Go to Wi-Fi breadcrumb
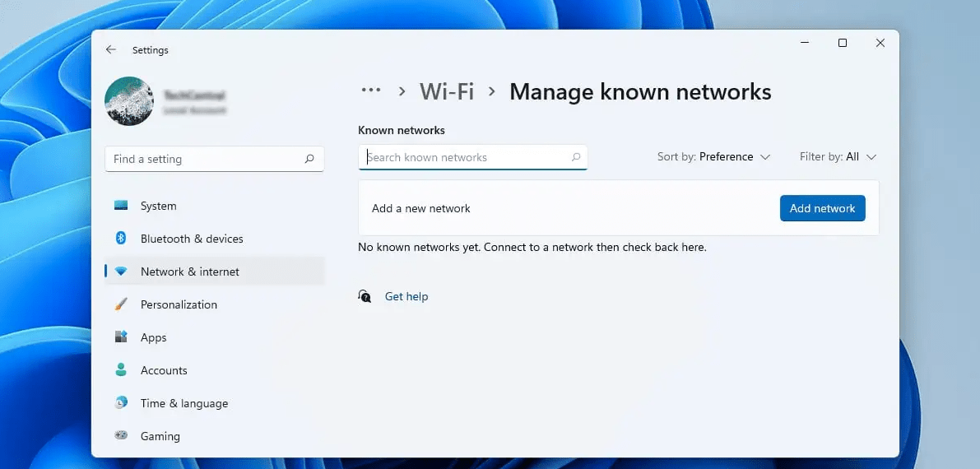The width and height of the screenshot is (980, 469). coord(447,91)
